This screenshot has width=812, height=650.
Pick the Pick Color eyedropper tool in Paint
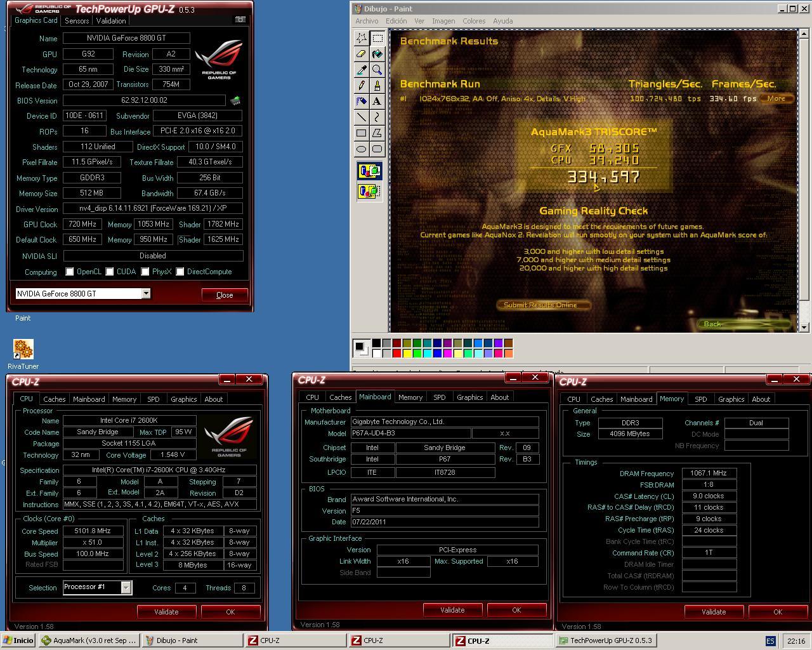pos(361,70)
